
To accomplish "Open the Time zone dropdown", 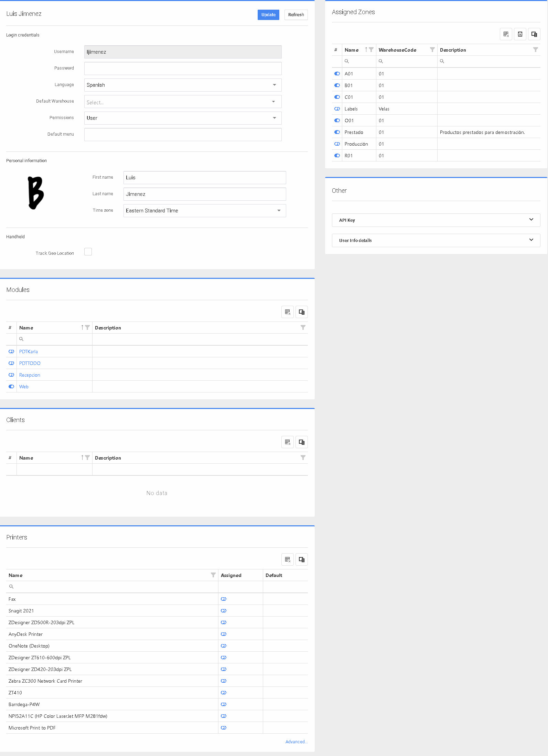I will [x=204, y=211].
